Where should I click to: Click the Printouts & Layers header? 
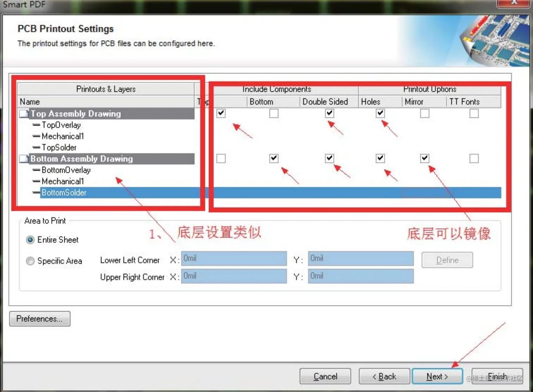[x=106, y=89]
